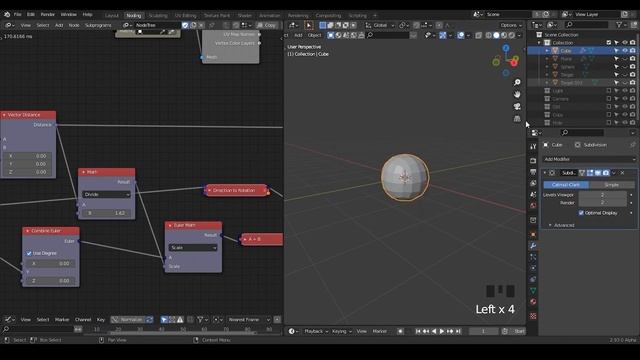Toggle the Optimal Display checkbox
Image resolution: width=640 pixels, height=360 pixels.
[581, 213]
